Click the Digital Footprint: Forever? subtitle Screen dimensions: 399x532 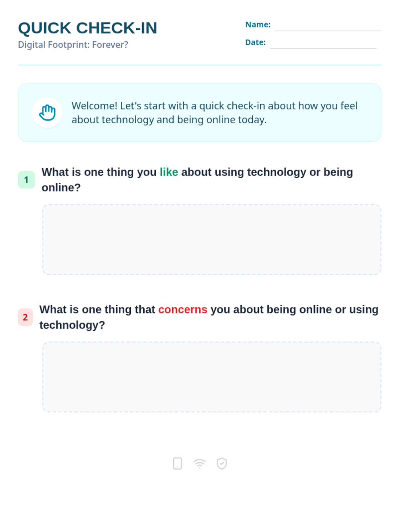click(x=73, y=45)
